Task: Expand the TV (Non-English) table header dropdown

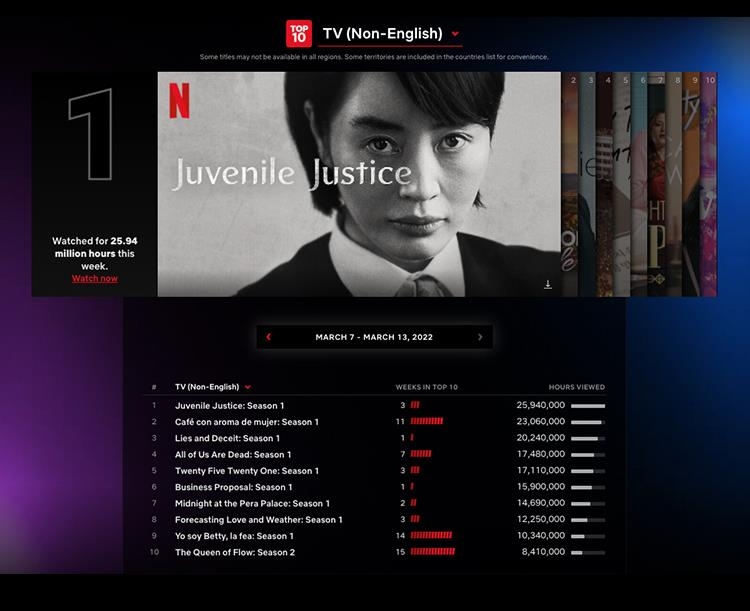Action: (x=247, y=387)
